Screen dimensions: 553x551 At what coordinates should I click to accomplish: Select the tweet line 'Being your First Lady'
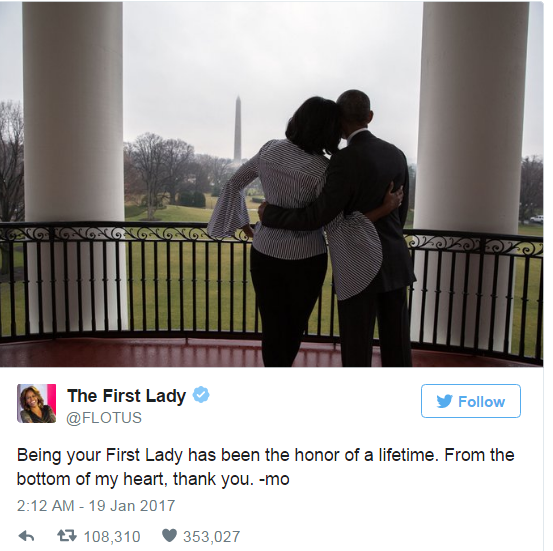[265, 455]
